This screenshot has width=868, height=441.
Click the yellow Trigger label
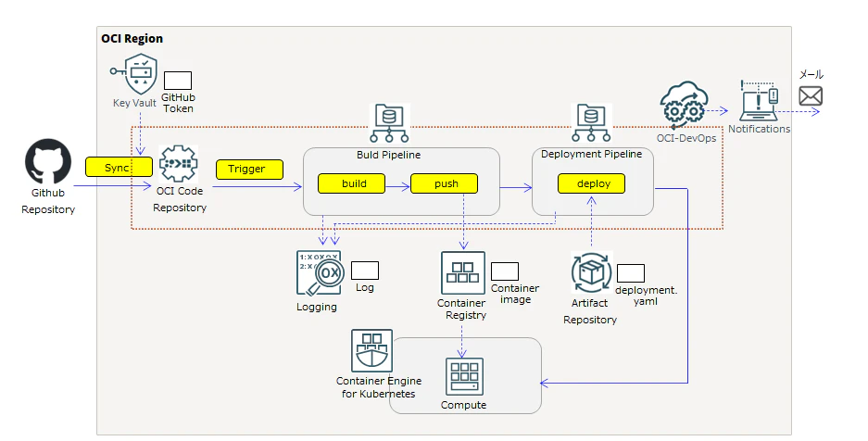click(x=249, y=170)
